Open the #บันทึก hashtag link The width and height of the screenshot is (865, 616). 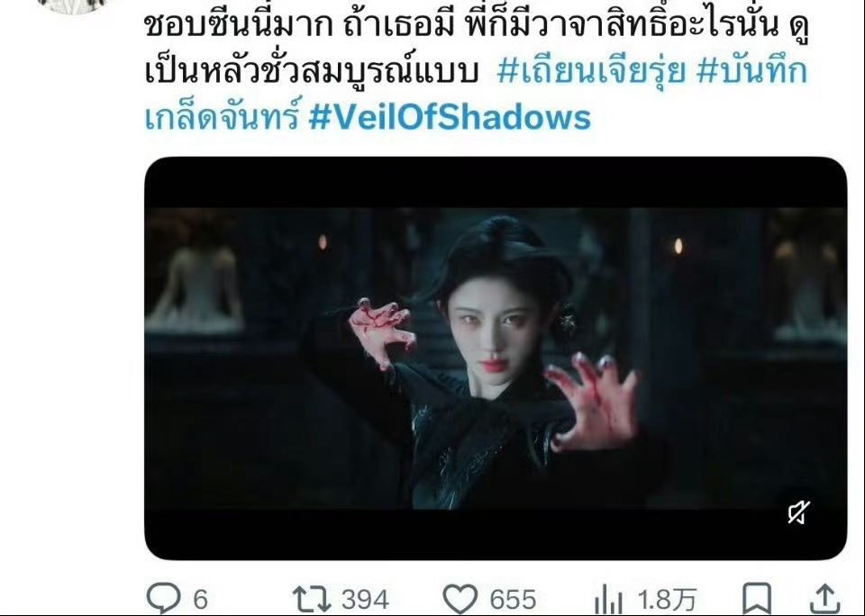[x=751, y=72]
